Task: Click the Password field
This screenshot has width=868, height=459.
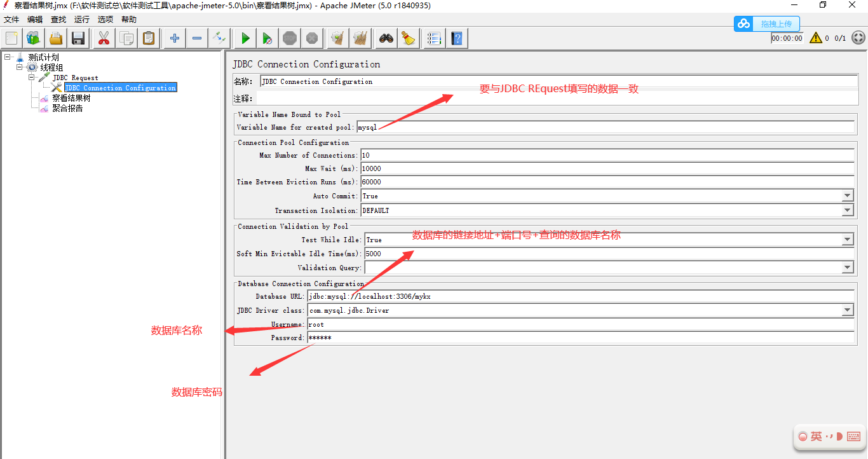Action: [x=581, y=338]
